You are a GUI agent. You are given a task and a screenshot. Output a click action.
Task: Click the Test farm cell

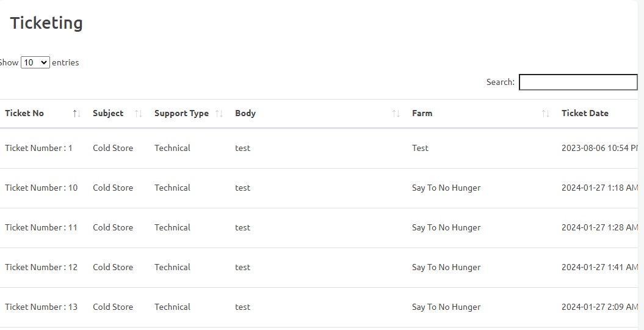pyautogui.click(x=420, y=148)
